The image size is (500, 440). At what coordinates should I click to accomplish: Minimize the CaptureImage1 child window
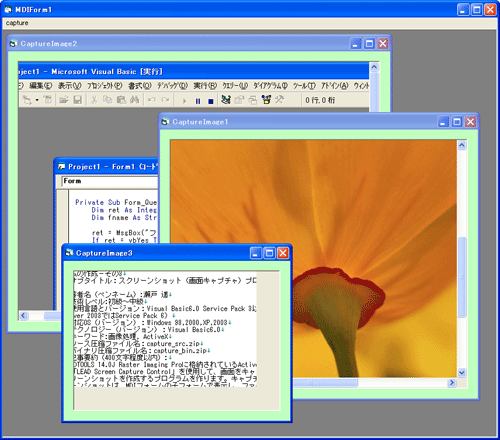[443, 122]
